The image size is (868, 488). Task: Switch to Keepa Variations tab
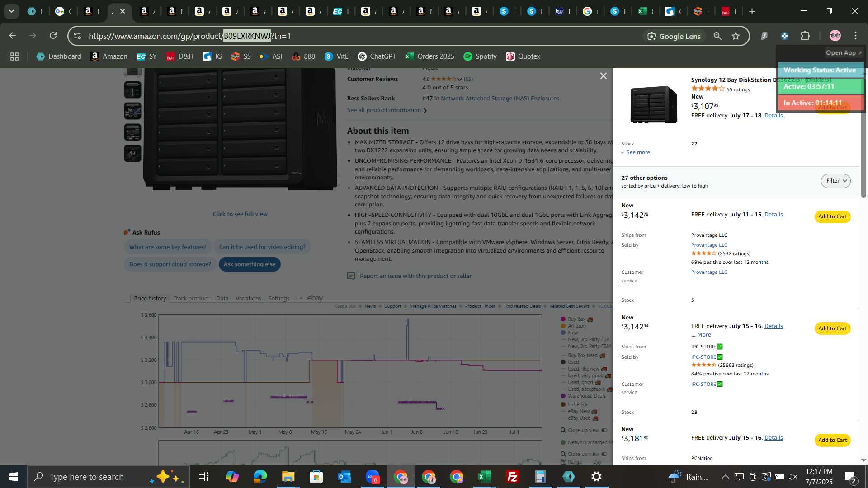248,299
